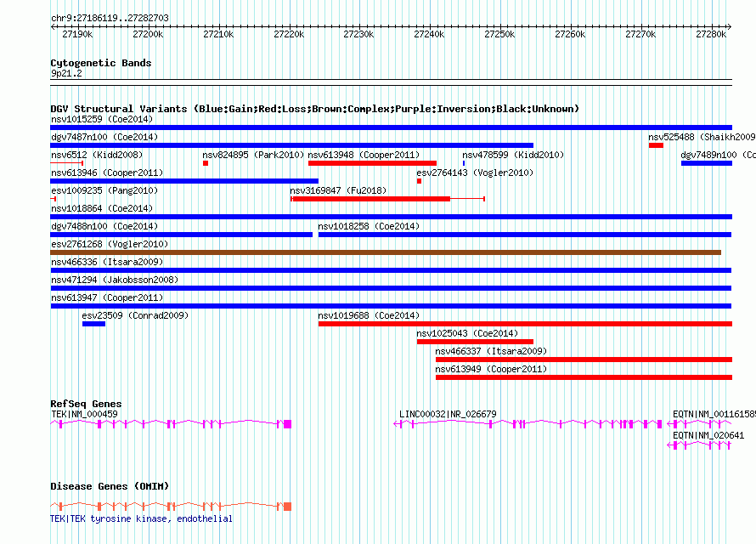Image resolution: width=756 pixels, height=544 pixels.
Task: Click the nsv613947 (Cooper2011) blue bar
Action: [x=391, y=306]
